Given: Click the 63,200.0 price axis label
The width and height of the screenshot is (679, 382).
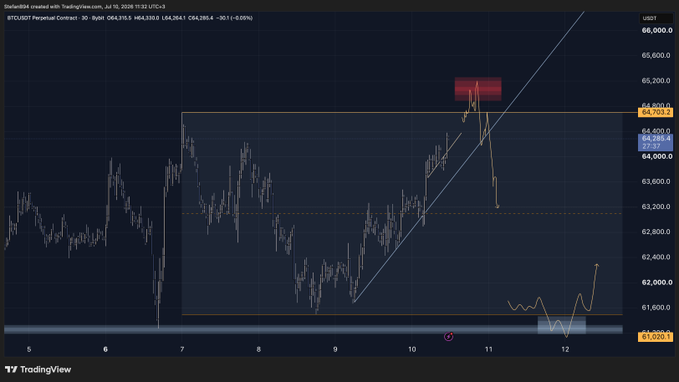Looking at the screenshot, I should (x=657, y=207).
